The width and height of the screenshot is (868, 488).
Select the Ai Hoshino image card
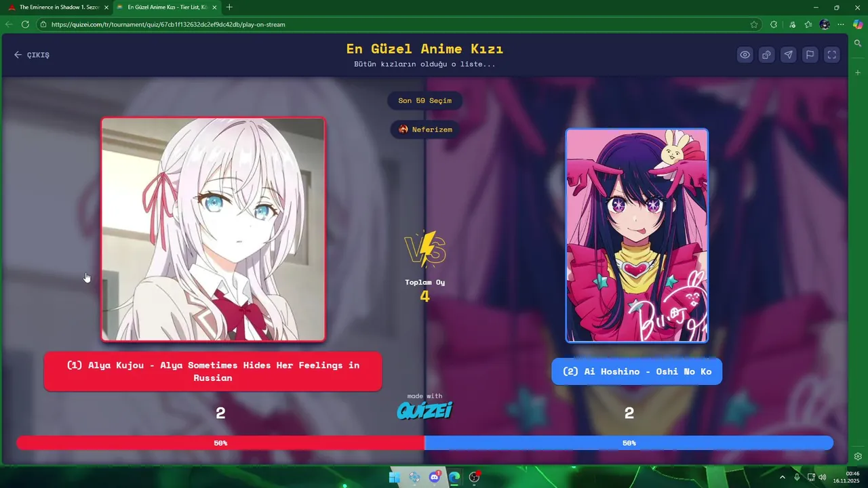click(637, 235)
